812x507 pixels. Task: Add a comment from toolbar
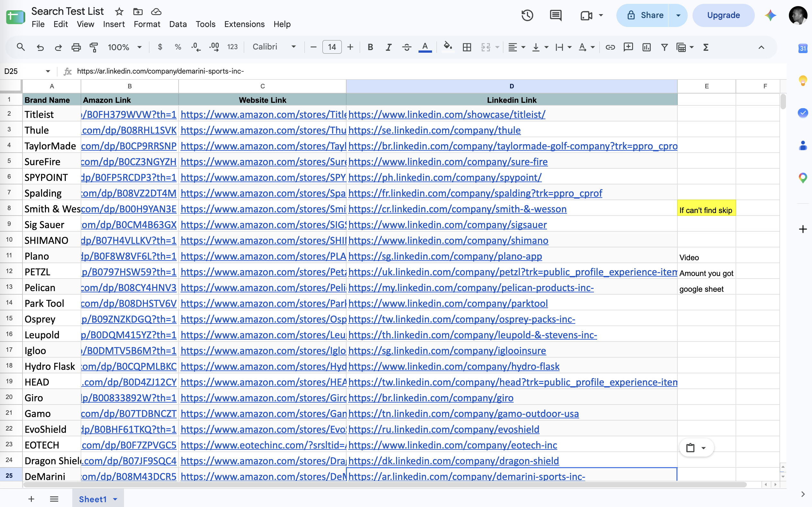(628, 47)
